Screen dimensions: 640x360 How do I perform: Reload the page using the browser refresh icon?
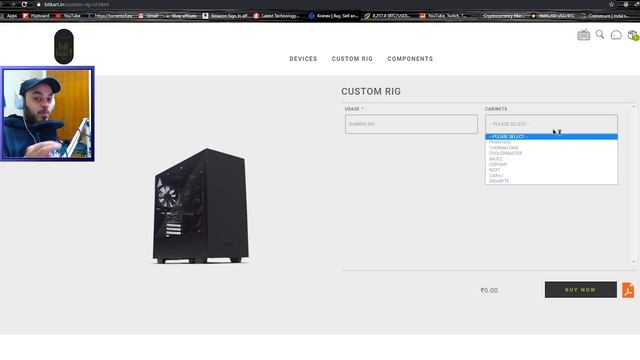coord(24,4)
